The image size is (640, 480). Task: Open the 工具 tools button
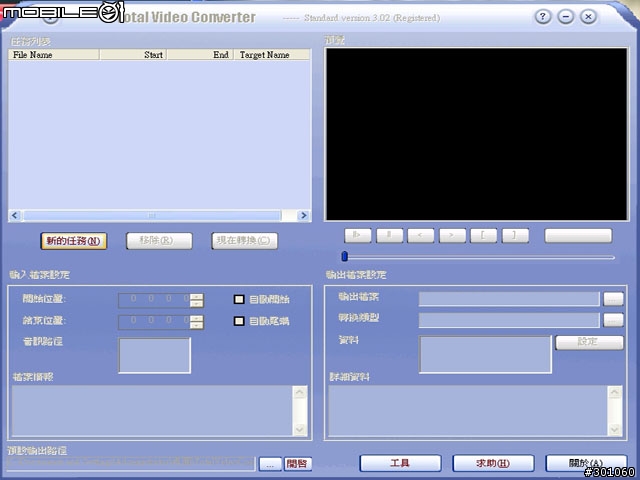coord(400,463)
